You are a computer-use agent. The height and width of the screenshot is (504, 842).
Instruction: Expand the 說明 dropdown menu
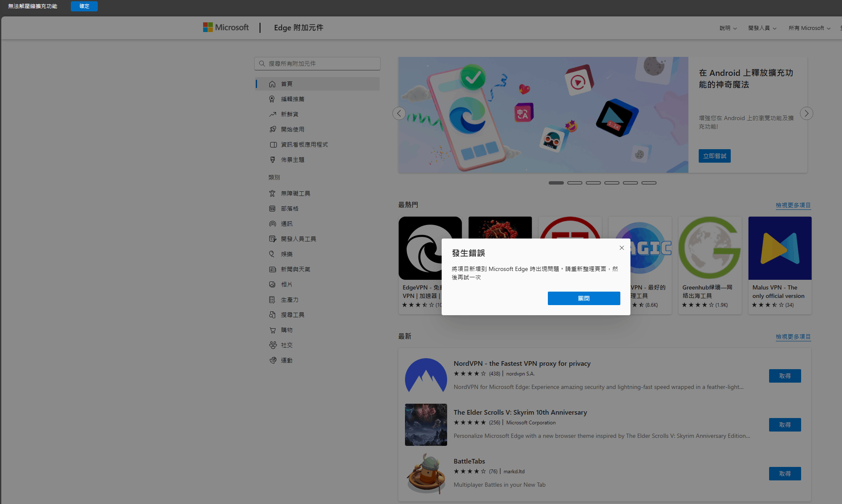728,28
